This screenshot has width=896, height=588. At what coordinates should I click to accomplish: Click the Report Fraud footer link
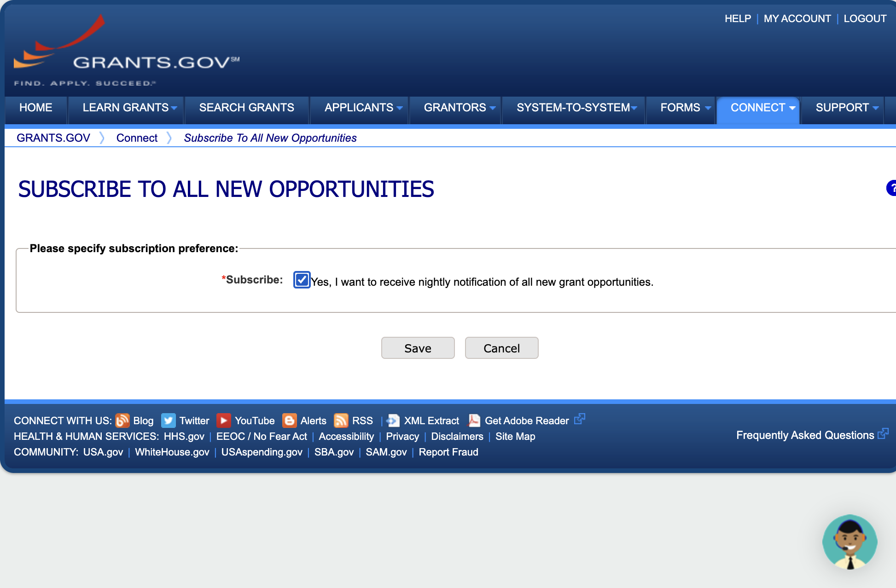click(448, 452)
